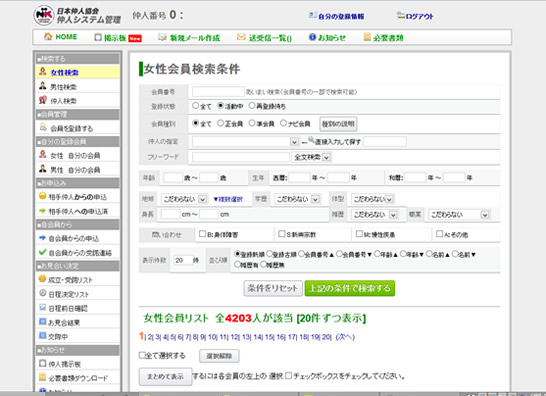Click the 自会員からの申込 blue arrow icon
Image resolution: width=546 pixels, height=396 pixels.
42,238
